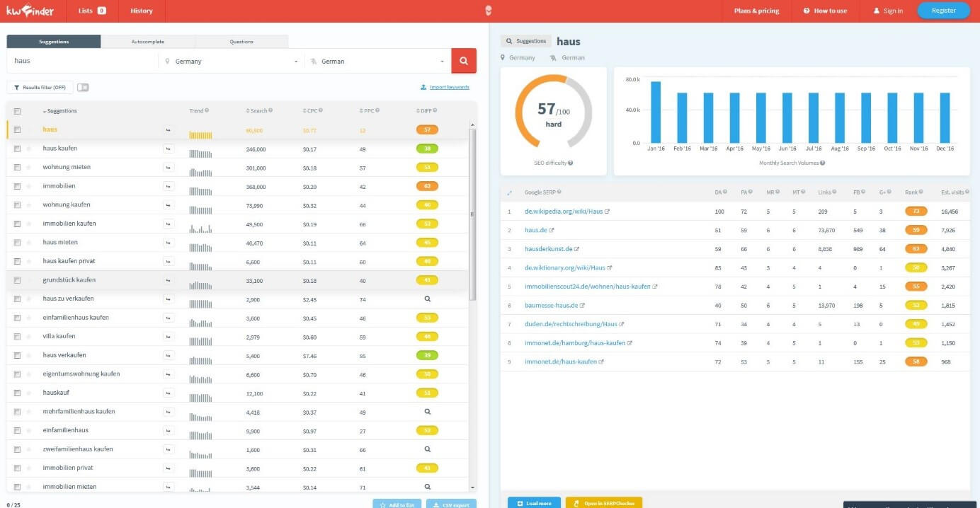Click the Results filter (OFF) button

pyautogui.click(x=40, y=88)
